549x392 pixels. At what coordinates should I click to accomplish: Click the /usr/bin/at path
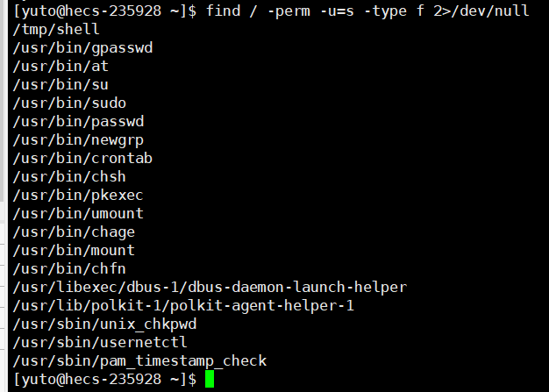click(61, 66)
